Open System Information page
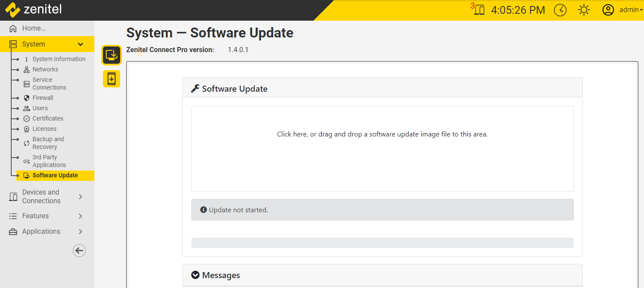Image resolution: width=644 pixels, height=288 pixels. point(59,59)
